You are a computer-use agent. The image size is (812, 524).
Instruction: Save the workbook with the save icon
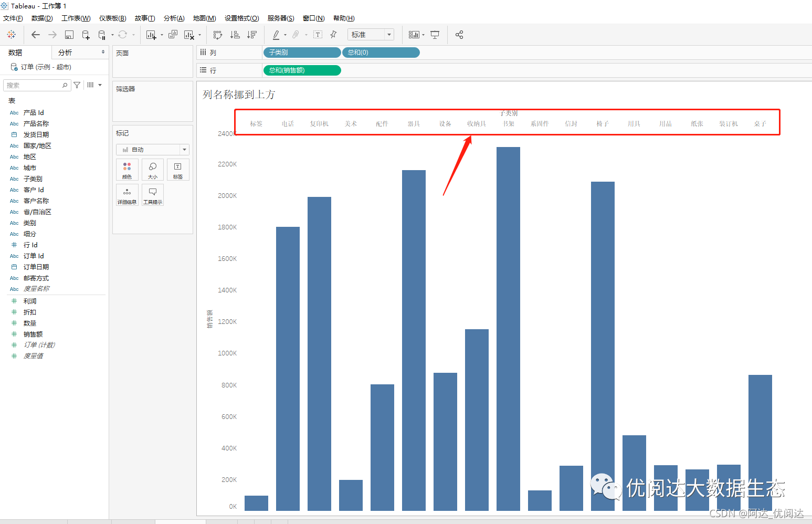click(x=69, y=35)
